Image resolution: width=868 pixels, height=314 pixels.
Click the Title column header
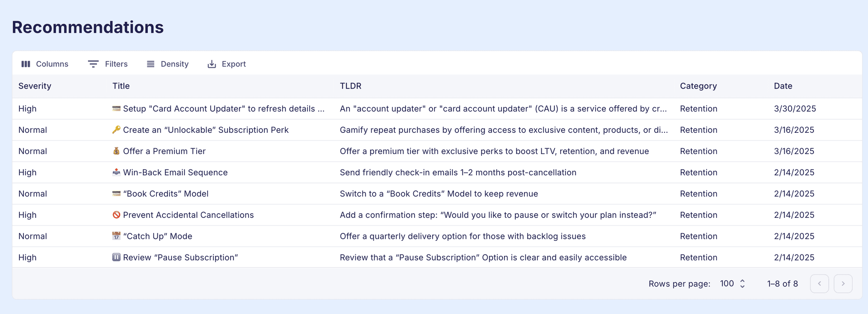click(x=121, y=86)
